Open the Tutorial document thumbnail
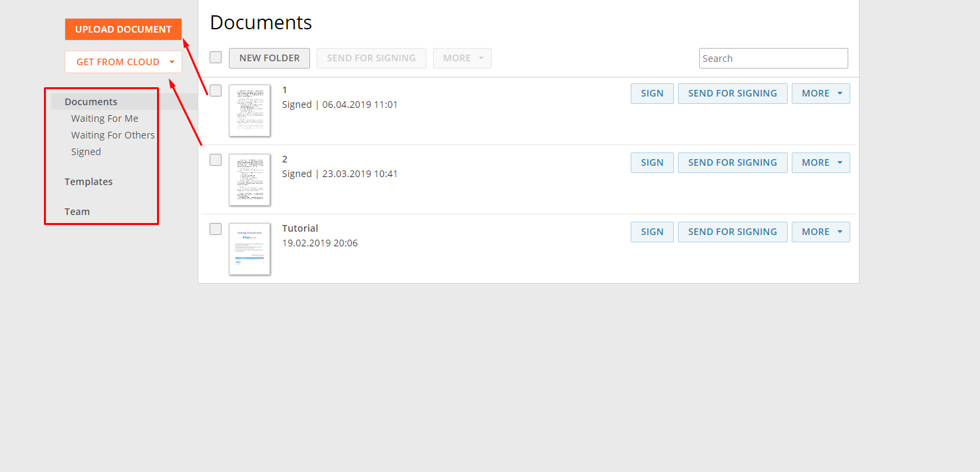 (249, 249)
